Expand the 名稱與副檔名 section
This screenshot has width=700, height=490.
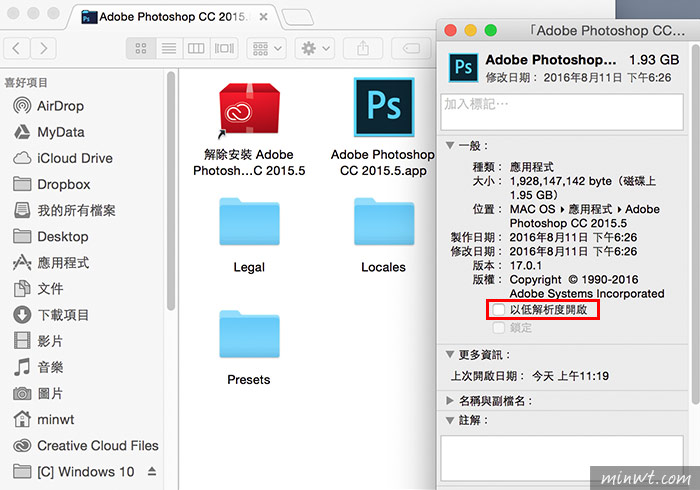tap(450, 400)
